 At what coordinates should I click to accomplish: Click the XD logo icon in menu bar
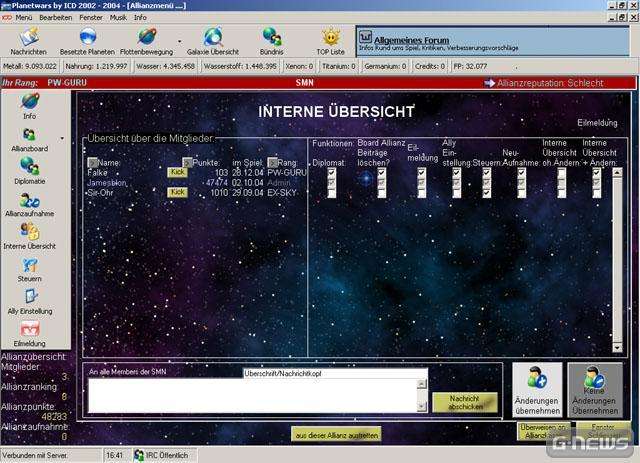(x=7, y=18)
